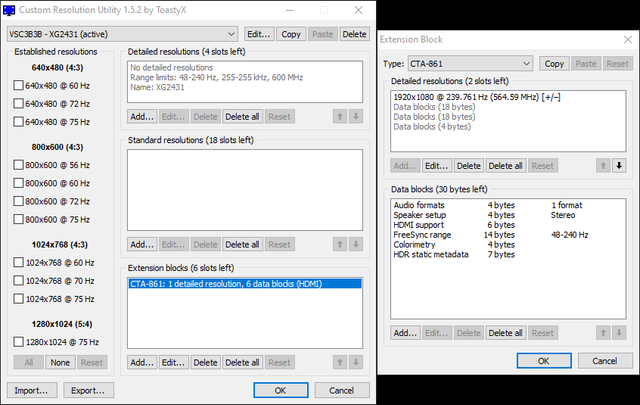Select Speaker setup data block
Image resolution: width=640 pixels, height=405 pixels.
coord(508,215)
